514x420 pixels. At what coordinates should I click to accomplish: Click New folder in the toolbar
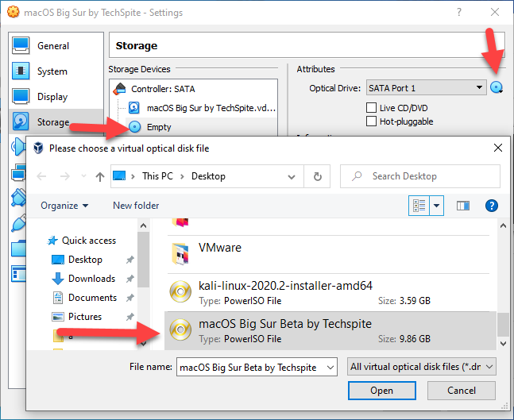click(x=136, y=206)
